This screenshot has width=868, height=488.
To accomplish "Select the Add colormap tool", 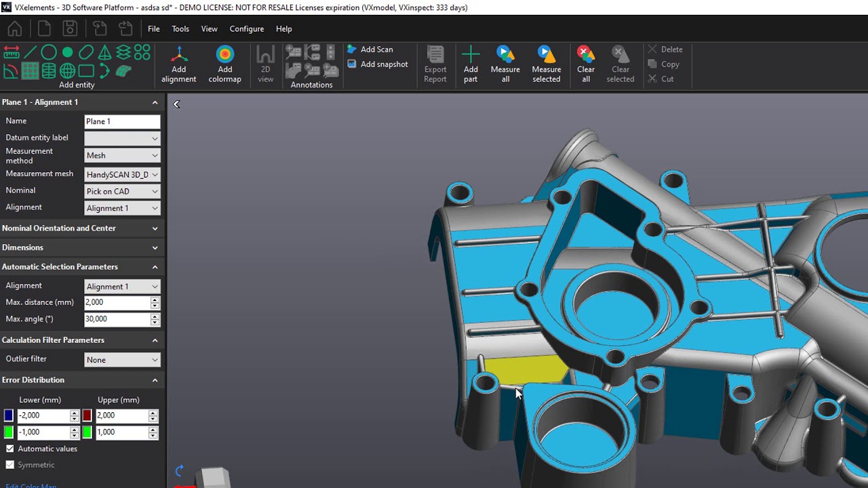I will tap(224, 63).
